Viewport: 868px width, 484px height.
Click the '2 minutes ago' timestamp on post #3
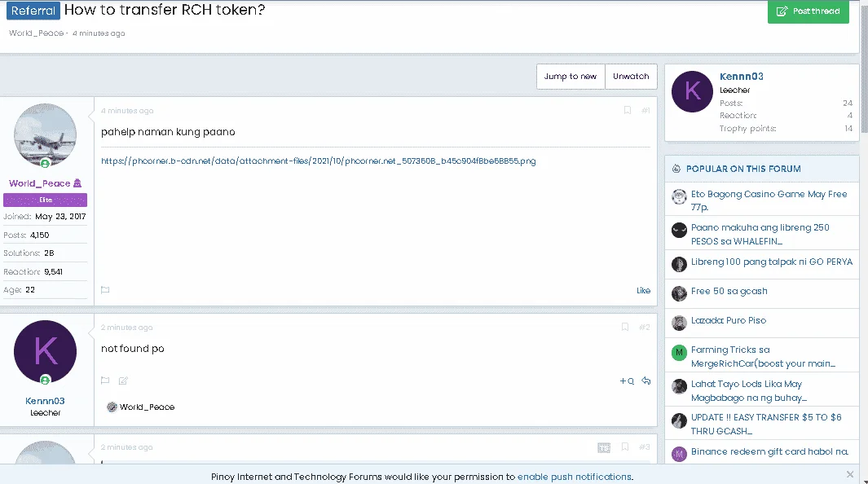(x=127, y=447)
